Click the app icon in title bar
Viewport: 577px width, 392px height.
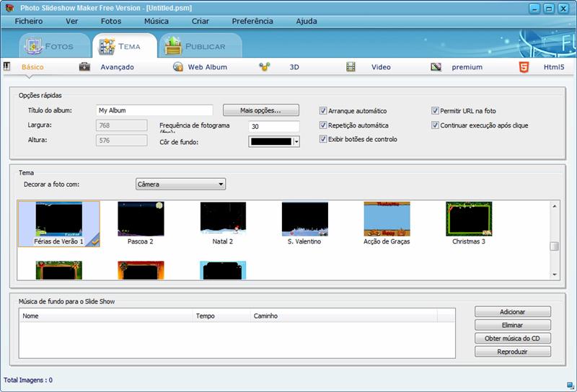(10, 7)
